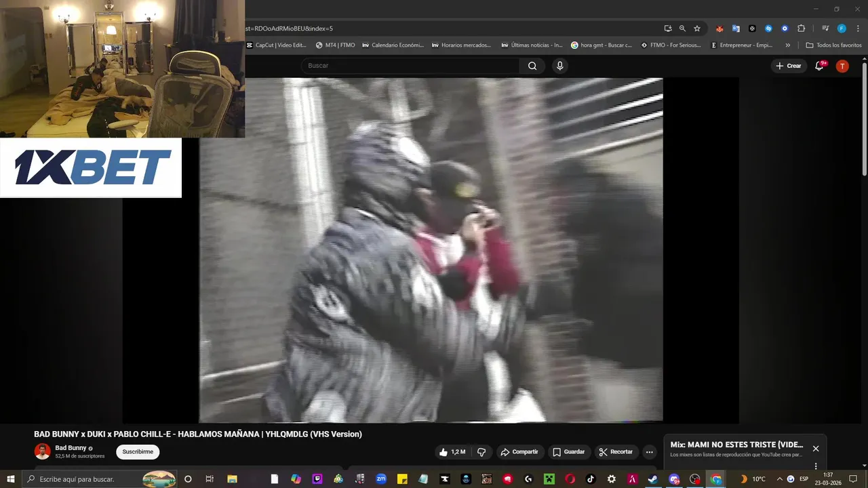Open the Chrome three-dot menu

point(856,28)
